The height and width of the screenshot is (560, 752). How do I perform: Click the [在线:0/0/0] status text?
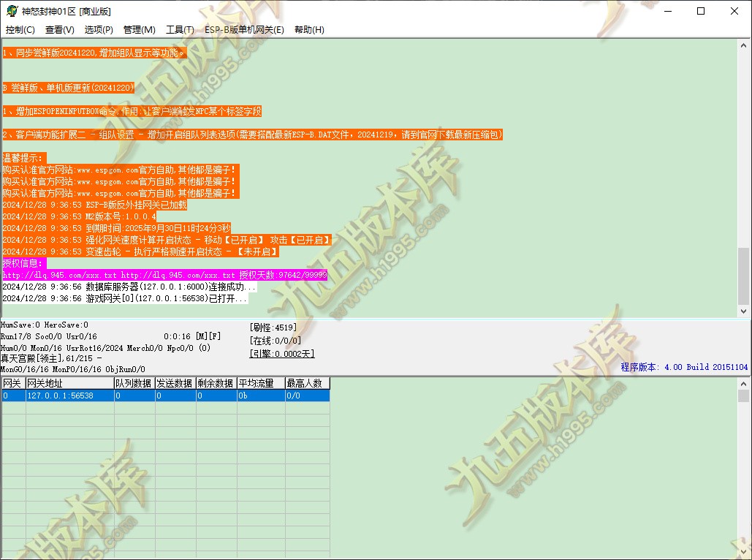click(x=276, y=341)
